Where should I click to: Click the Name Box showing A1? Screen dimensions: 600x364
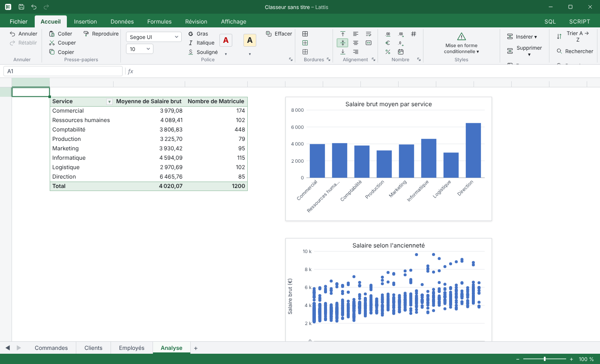pyautogui.click(x=63, y=71)
